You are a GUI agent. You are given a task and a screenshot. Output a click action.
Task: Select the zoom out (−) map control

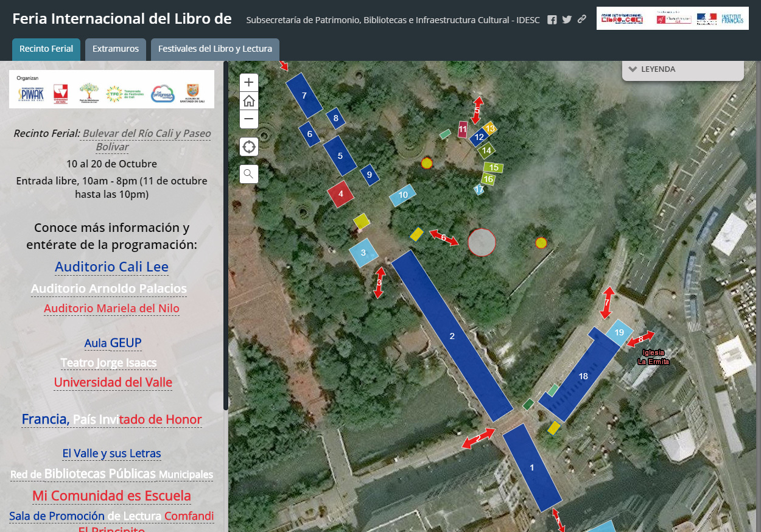(x=248, y=119)
